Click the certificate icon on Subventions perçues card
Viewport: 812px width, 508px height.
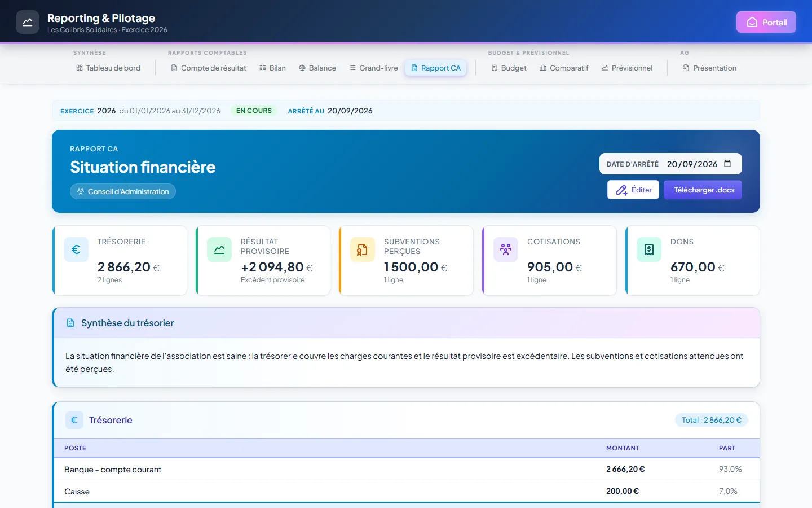tap(363, 249)
